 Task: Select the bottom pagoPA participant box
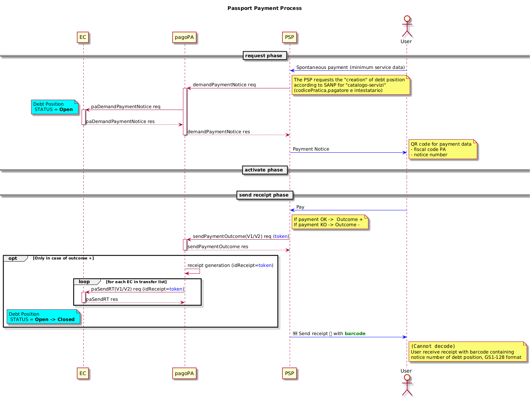pyautogui.click(x=184, y=373)
